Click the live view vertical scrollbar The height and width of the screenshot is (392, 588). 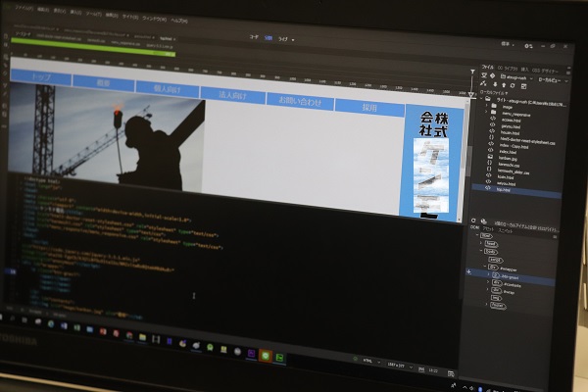[x=466, y=162]
